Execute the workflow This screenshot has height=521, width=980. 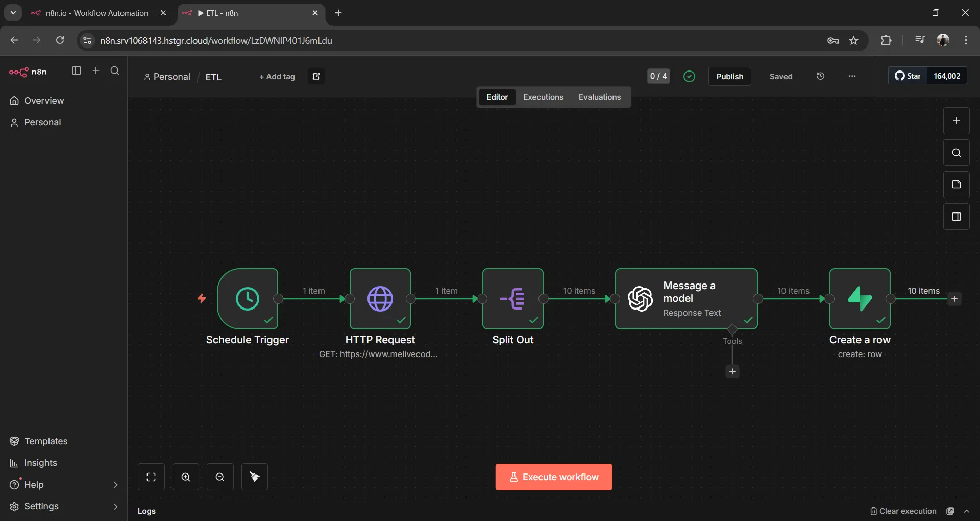(554, 477)
